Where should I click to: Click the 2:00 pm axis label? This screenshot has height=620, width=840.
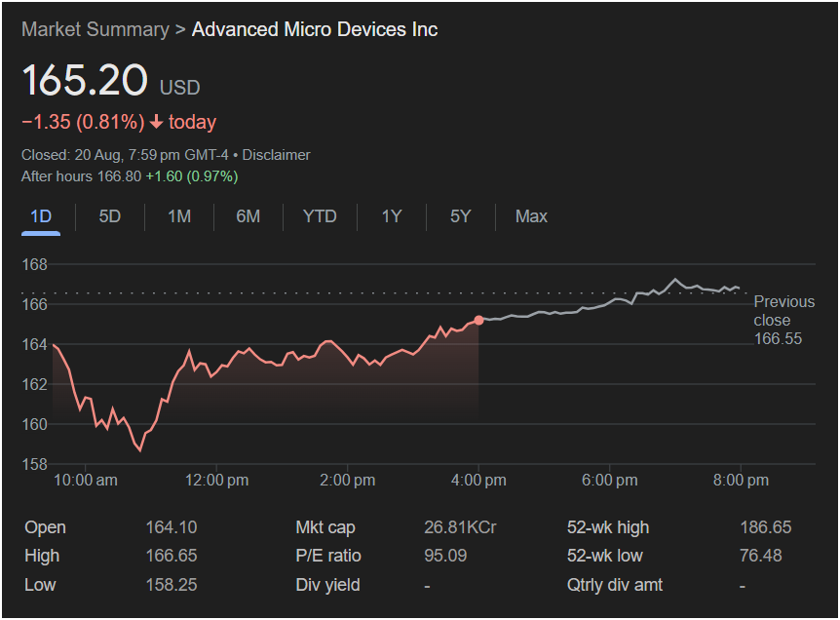point(347,481)
